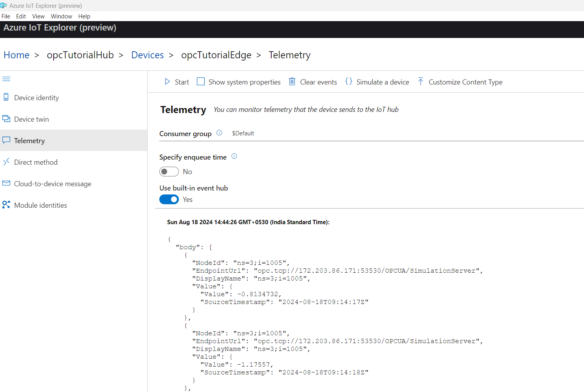Viewport: 584px width, 392px height.
Task: Click the Start button label
Action: (x=182, y=82)
